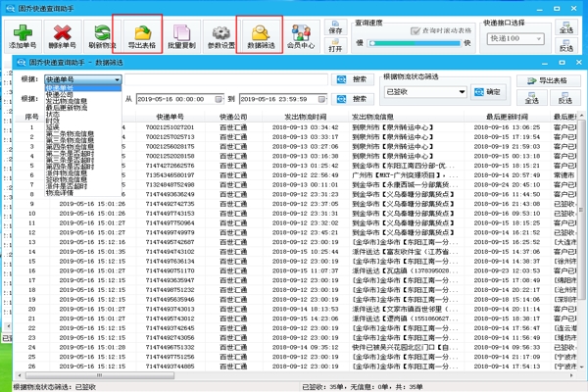Click 全选 in the data filter window
The height and width of the screenshot is (392, 588).
pos(532,98)
